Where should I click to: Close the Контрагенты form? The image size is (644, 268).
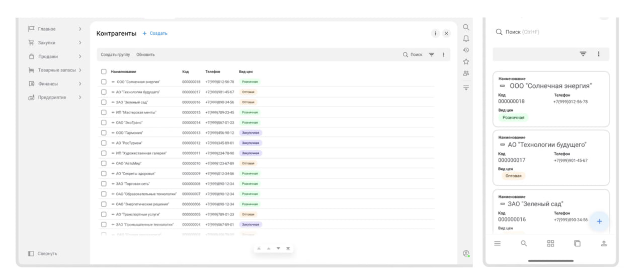click(x=446, y=33)
